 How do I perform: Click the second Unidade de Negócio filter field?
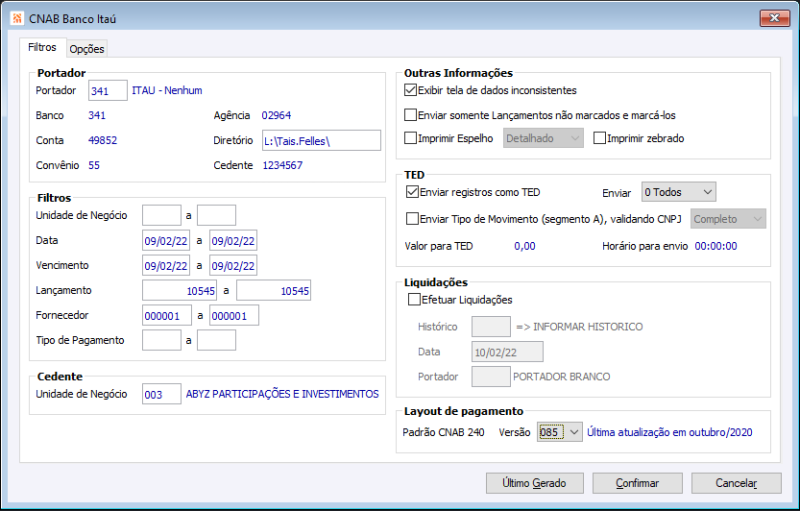[x=216, y=215]
